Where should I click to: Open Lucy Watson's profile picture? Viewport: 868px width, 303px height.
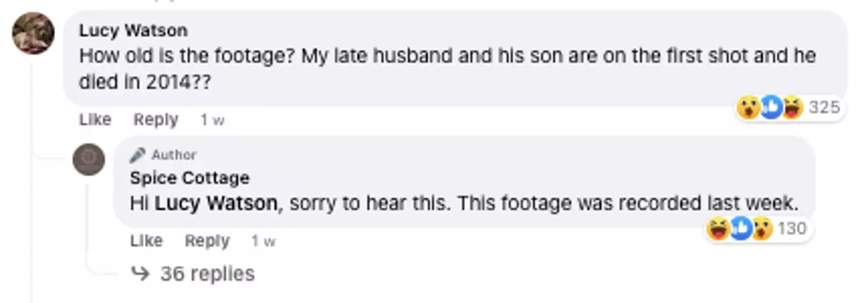tap(33, 33)
